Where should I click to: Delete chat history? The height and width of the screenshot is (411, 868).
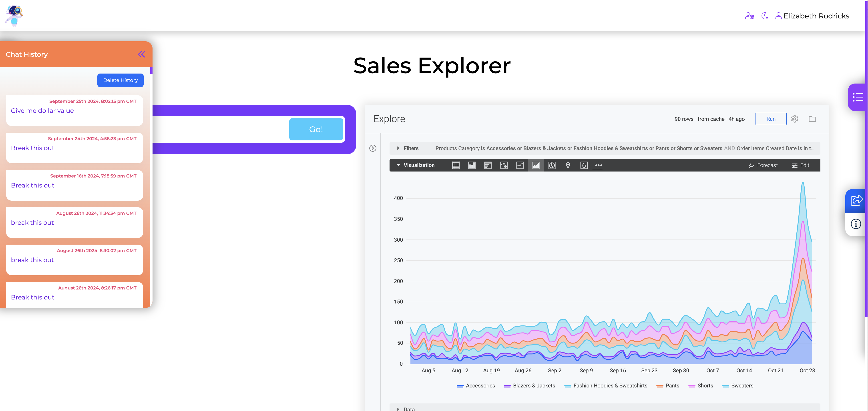120,80
